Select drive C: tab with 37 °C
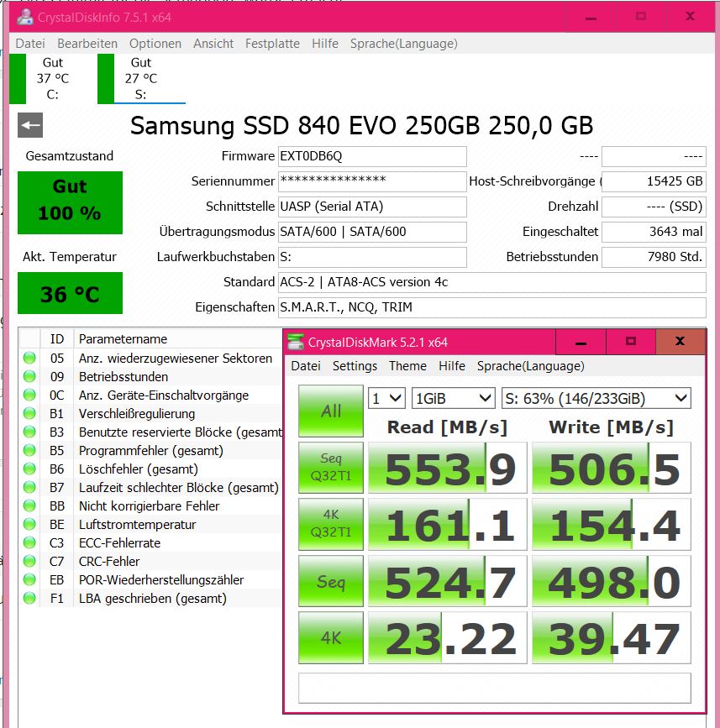This screenshot has height=728, width=720. pos(52,78)
